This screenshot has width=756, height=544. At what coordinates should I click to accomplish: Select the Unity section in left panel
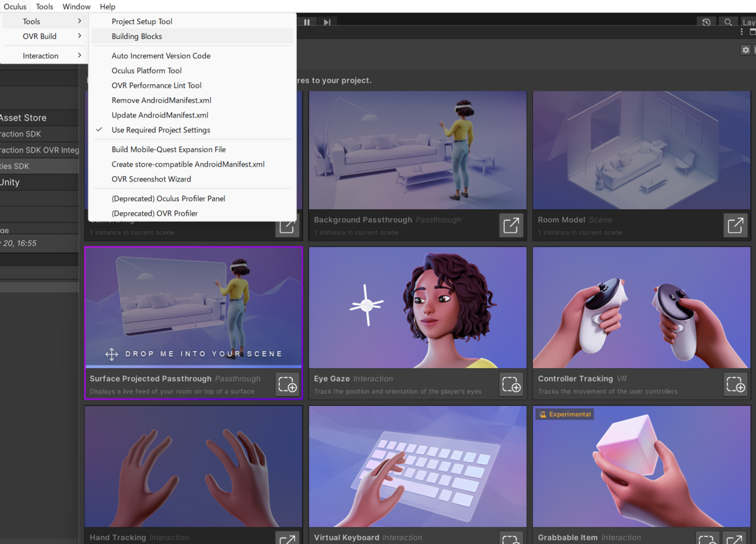tap(39, 182)
